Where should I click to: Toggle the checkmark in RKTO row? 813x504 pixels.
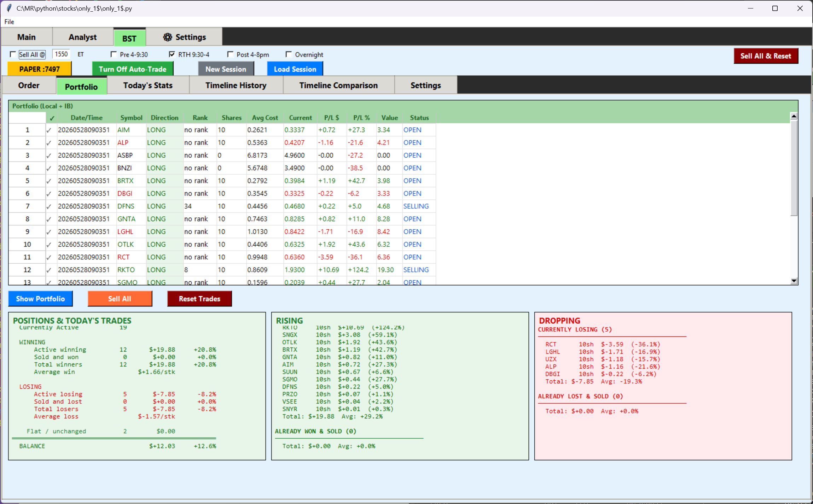[49, 270]
